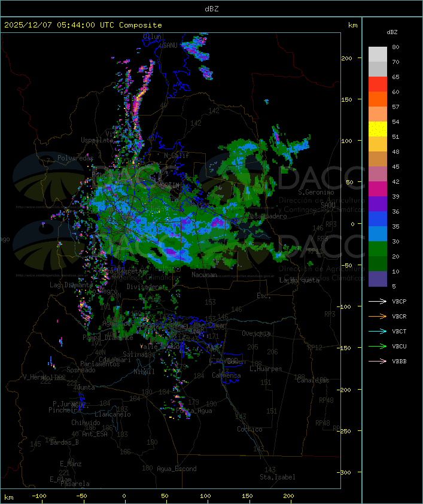Image resolution: width=423 pixels, height=504 pixels.
Task: Click the Nacunan place label
Action: 204,275
